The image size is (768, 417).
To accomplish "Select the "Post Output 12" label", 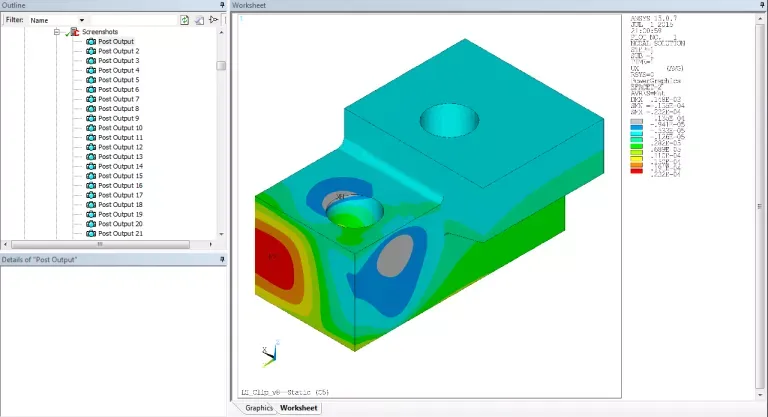I will coord(120,147).
